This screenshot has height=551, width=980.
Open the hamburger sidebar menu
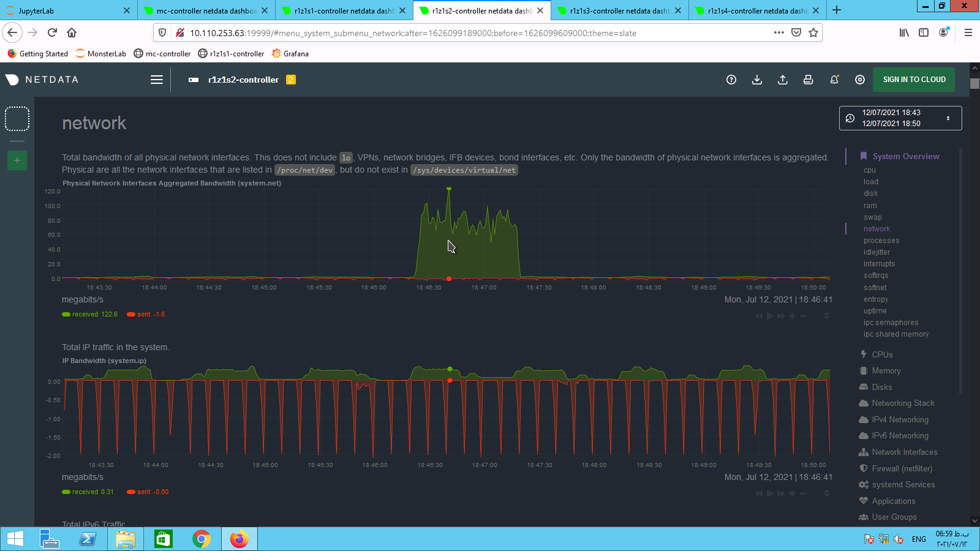(157, 80)
